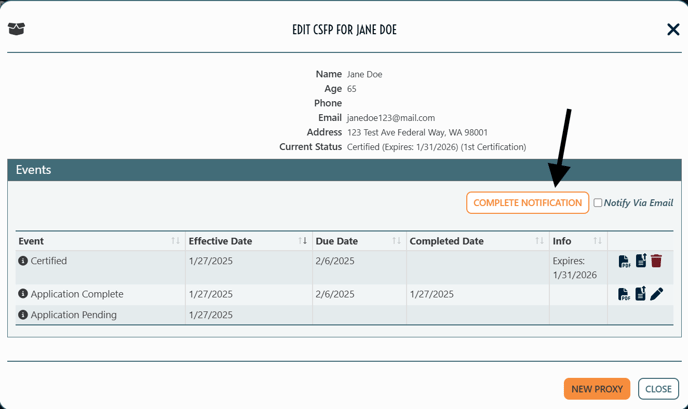This screenshot has height=409, width=688.
Task: Click the info icon beside Application Pending
Action: tap(23, 315)
